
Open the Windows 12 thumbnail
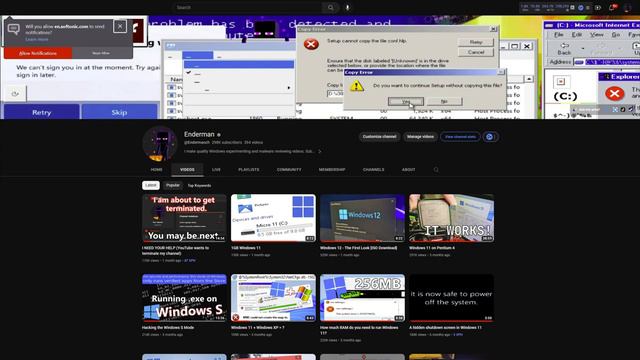point(362,218)
